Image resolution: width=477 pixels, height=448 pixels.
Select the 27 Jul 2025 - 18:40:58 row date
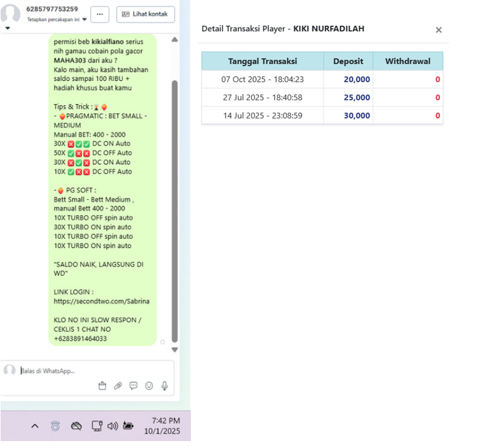(262, 98)
